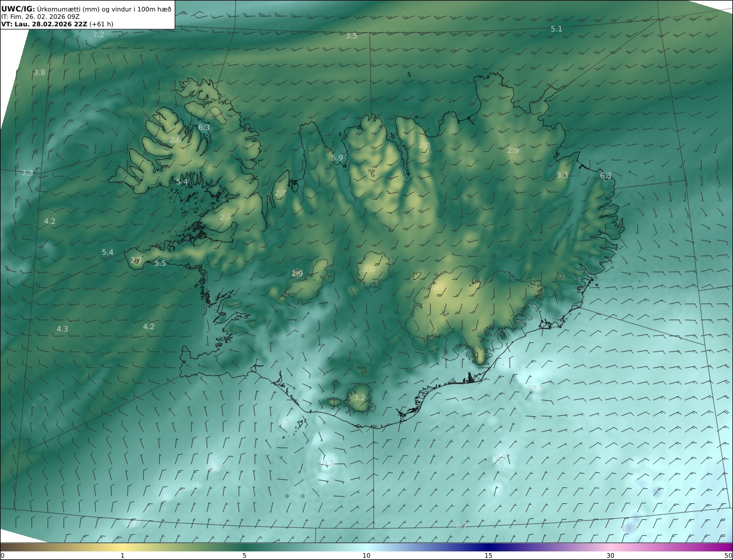Select the 3.3 value label in the east
The width and height of the screenshot is (733, 560).
[562, 175]
